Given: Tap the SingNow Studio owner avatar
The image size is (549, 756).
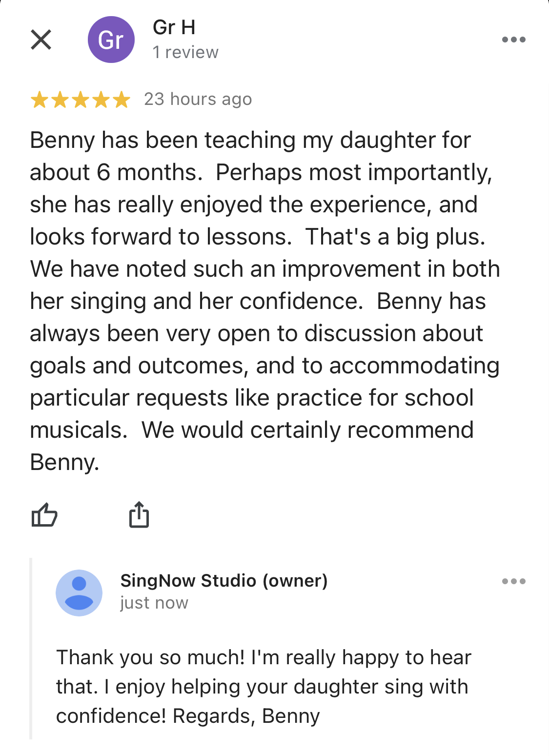Looking at the screenshot, I should [x=79, y=593].
